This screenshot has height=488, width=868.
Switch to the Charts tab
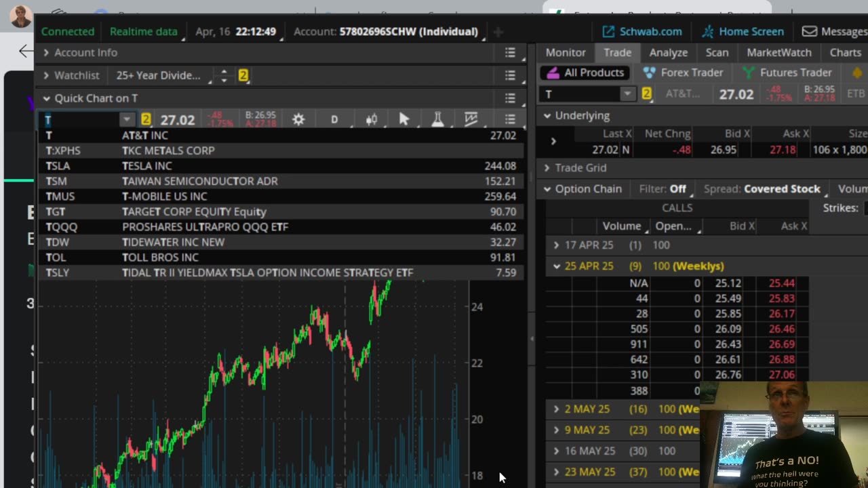click(x=846, y=52)
